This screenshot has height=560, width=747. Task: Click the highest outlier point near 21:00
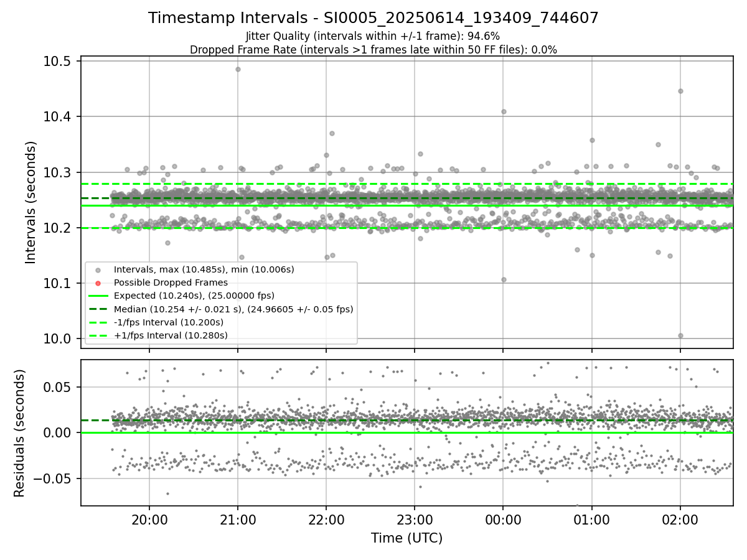coord(238,69)
